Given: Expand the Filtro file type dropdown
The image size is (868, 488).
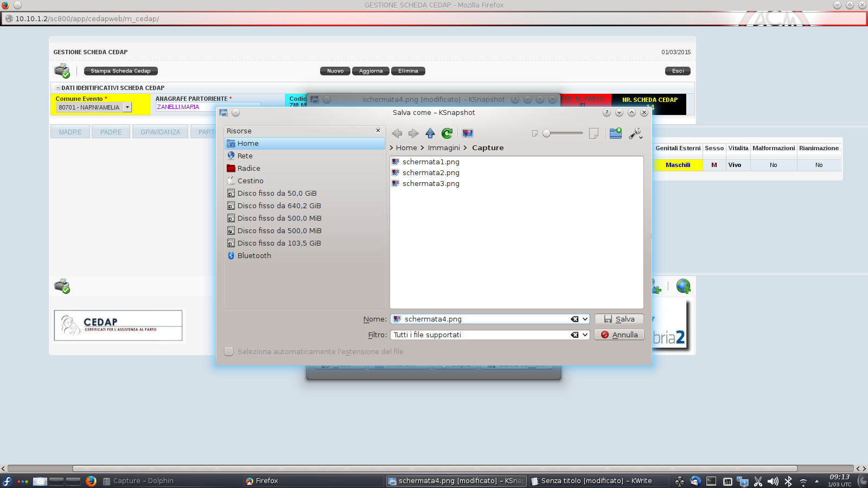Looking at the screenshot, I should tap(585, 335).
